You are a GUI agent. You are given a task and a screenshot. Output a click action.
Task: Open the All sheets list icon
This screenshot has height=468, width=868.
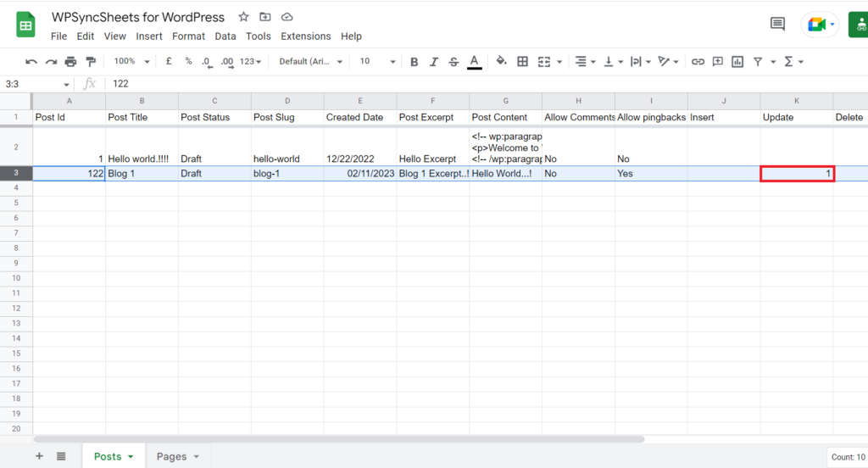click(61, 456)
